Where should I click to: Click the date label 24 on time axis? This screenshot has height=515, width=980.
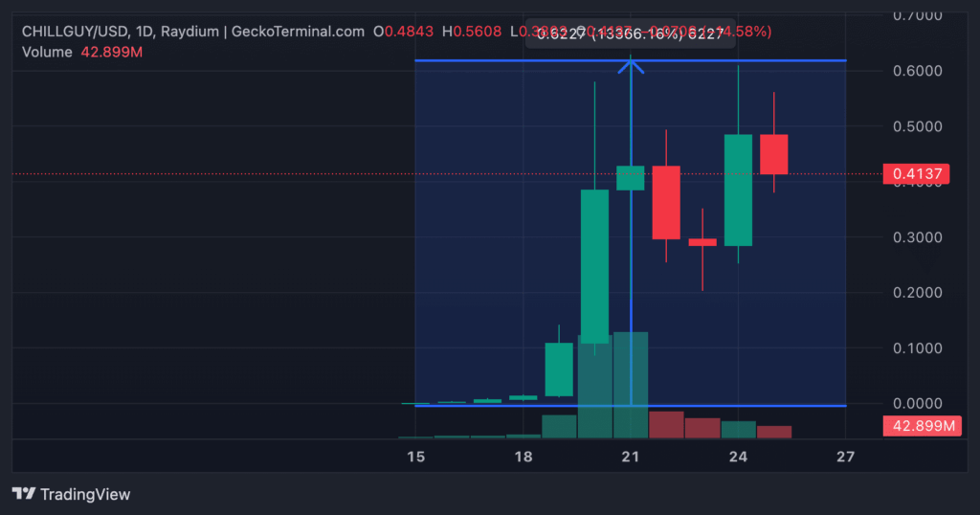[x=738, y=458]
